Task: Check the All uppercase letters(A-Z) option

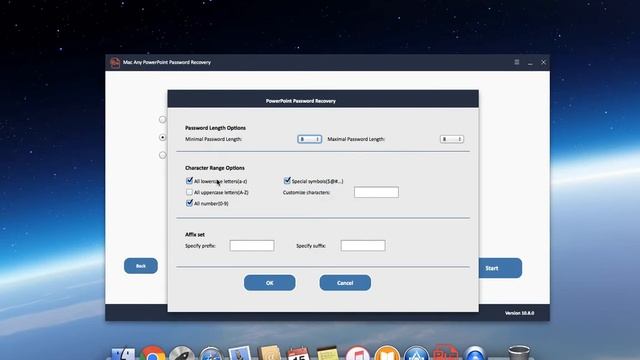Action: [189, 192]
